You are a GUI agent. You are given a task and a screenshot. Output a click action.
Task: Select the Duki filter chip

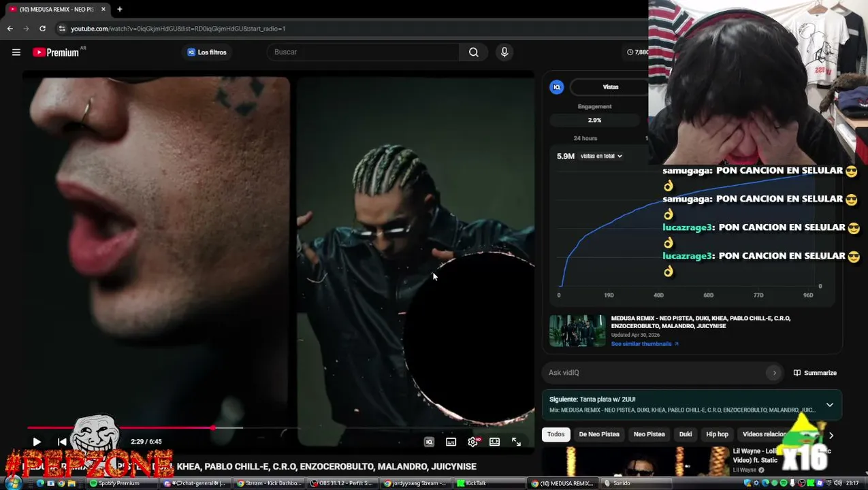686,434
